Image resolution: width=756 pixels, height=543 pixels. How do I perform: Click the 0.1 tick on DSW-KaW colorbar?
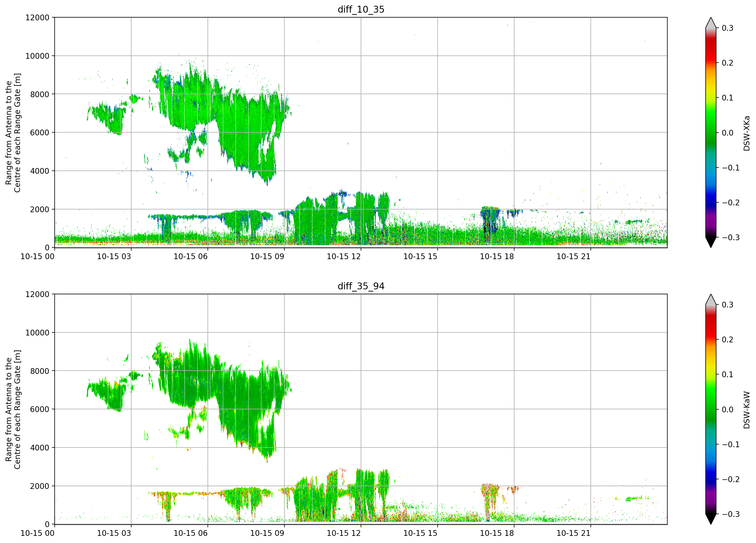(x=728, y=374)
